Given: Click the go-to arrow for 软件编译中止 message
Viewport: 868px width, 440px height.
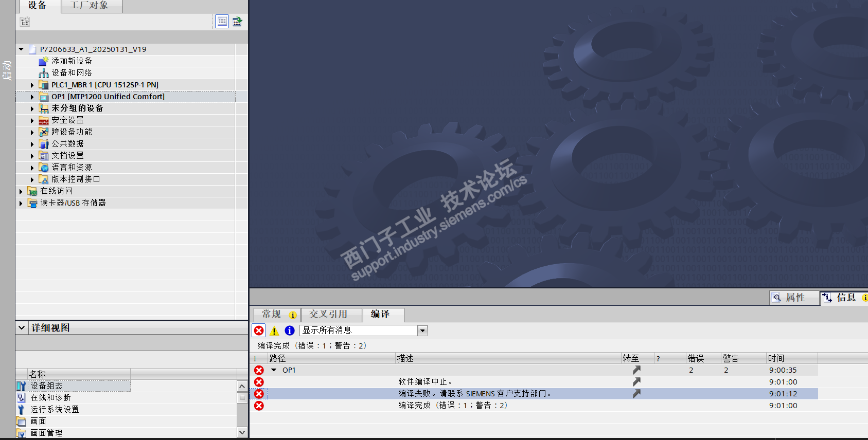Looking at the screenshot, I should [x=636, y=382].
